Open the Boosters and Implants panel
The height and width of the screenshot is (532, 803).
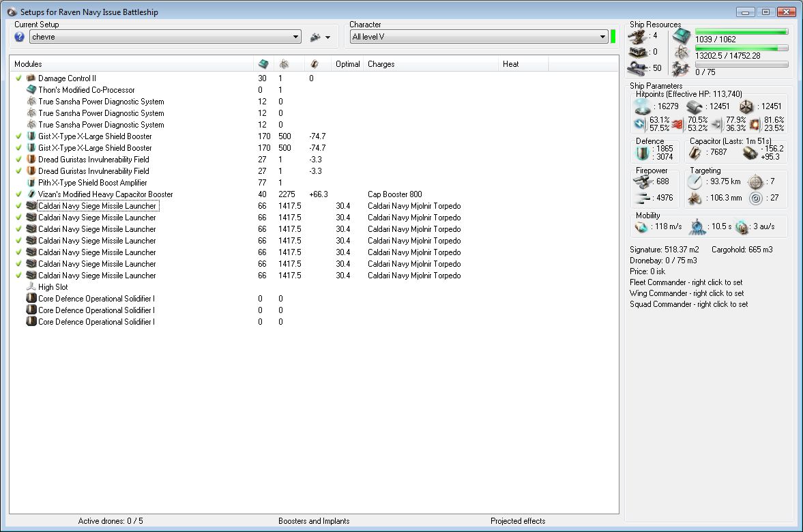[314, 520]
